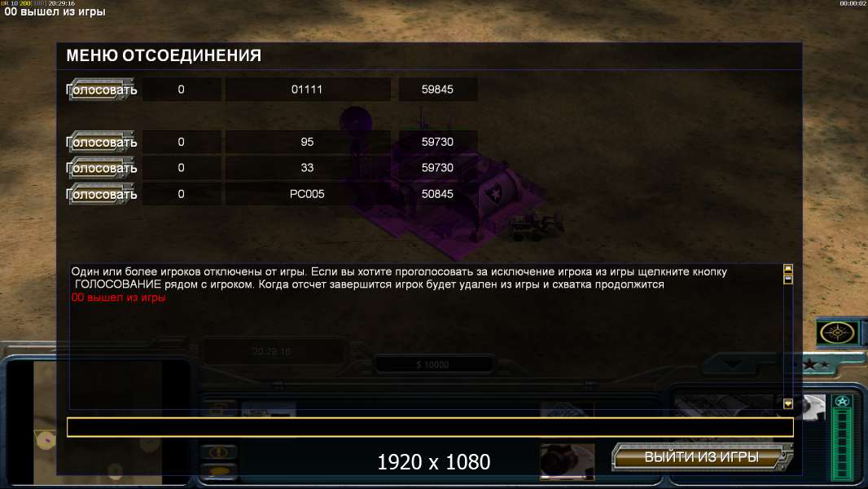This screenshot has height=489, width=868.
Task: Vote to kick player 95
Action: (102, 143)
